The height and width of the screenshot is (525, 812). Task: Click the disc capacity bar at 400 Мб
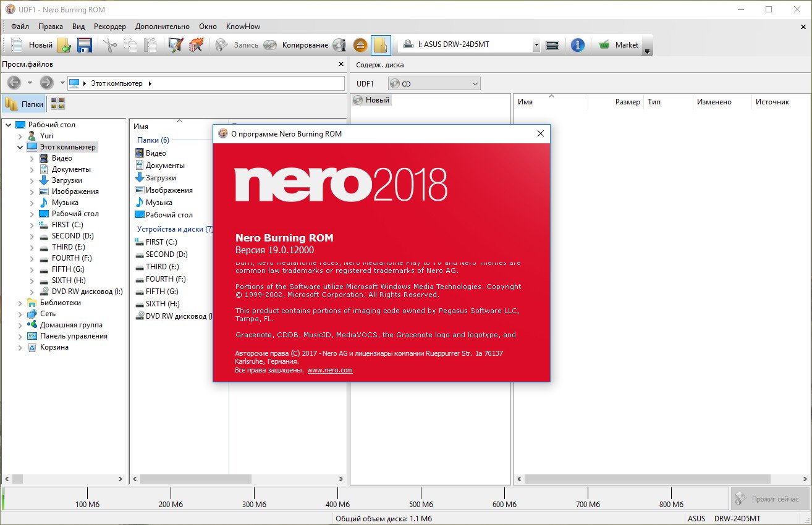(337, 498)
